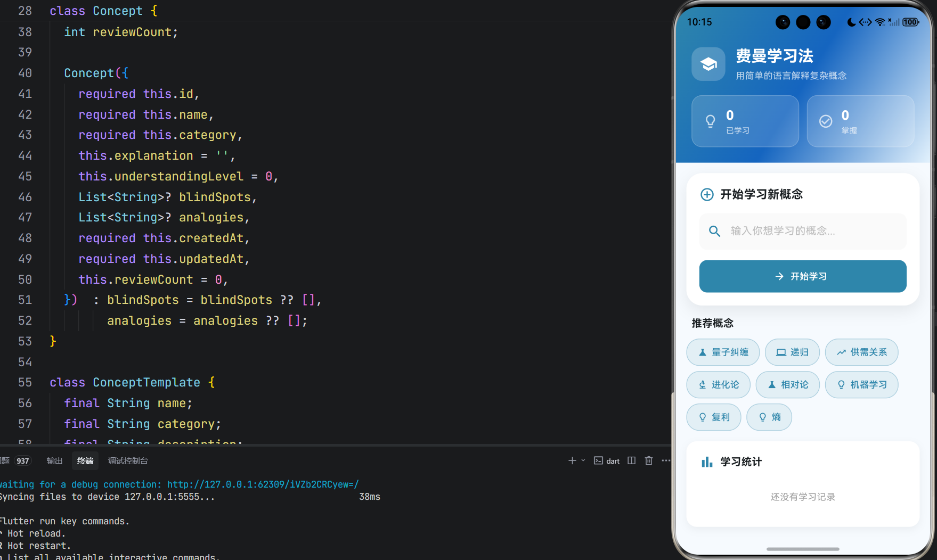
Task: Click the 10:15 clock in phone status bar
Action: point(699,22)
